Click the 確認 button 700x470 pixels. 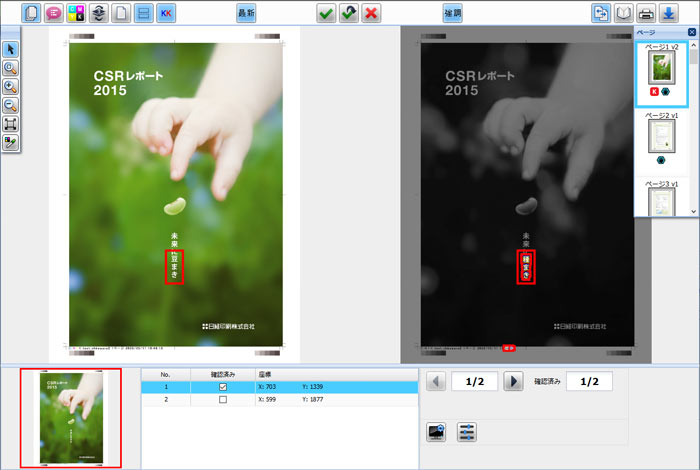[453, 13]
